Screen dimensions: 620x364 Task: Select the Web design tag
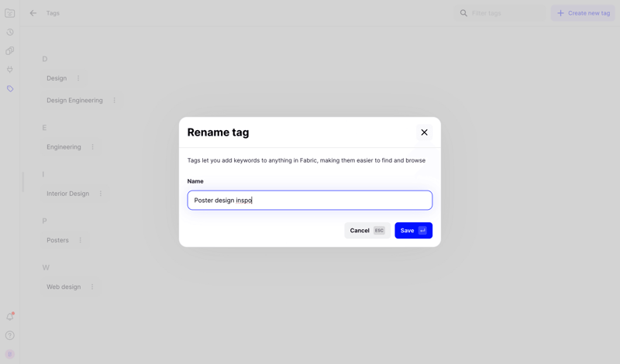[64, 287]
